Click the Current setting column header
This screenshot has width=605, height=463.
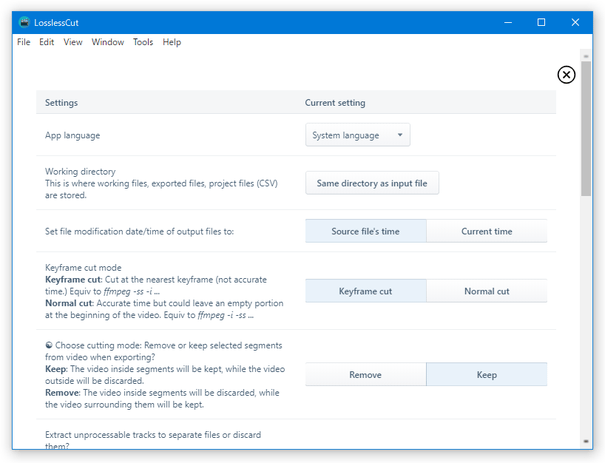(335, 103)
